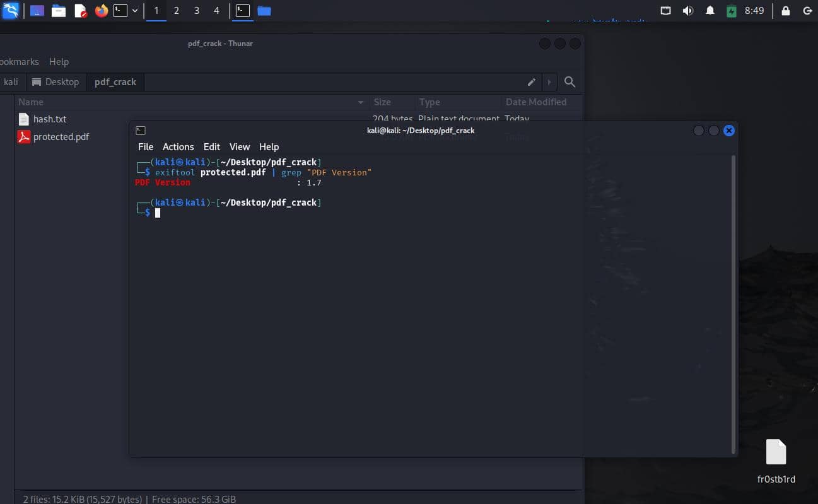
Task: Click the log out icon
Action: (807, 11)
